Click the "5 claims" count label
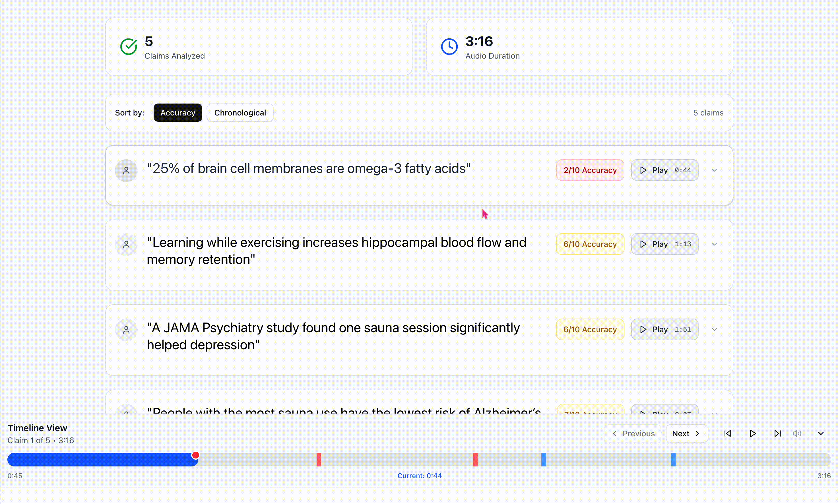 click(x=708, y=113)
